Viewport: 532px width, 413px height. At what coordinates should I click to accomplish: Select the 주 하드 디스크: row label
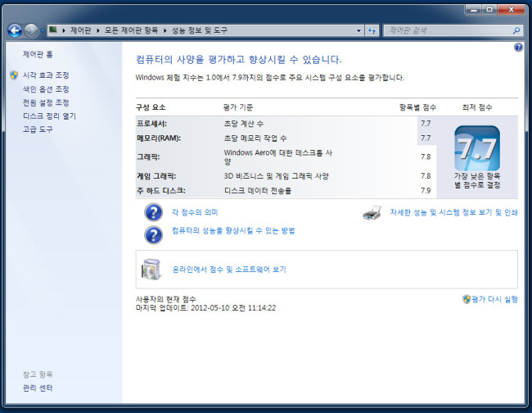click(161, 191)
